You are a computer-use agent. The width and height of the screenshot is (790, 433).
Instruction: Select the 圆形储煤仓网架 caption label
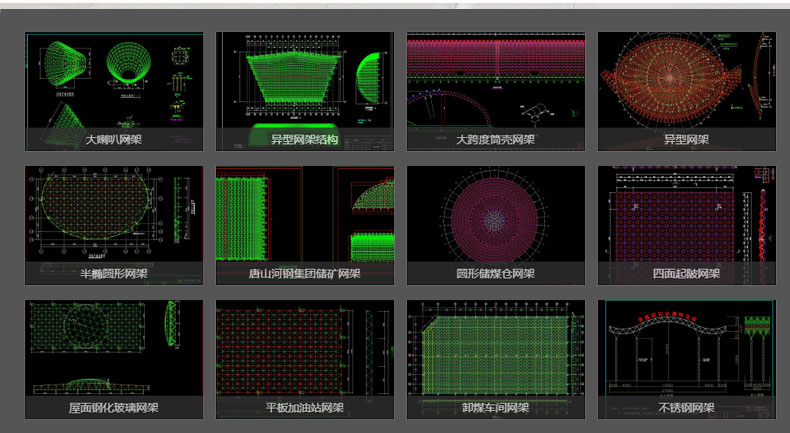click(495, 274)
